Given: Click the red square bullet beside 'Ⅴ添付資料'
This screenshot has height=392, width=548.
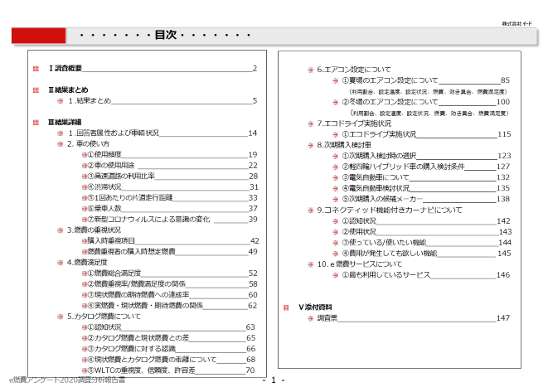Looking at the screenshot, I should click(x=286, y=307).
